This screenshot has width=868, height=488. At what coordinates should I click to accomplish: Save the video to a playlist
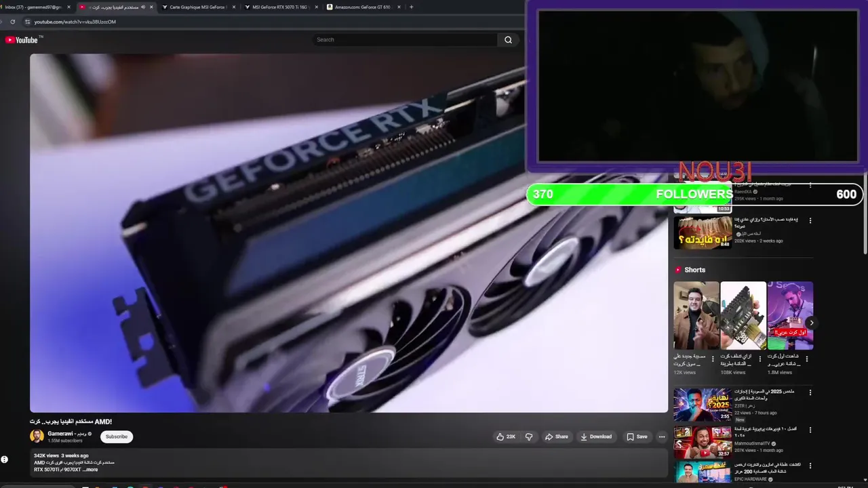(637, 436)
